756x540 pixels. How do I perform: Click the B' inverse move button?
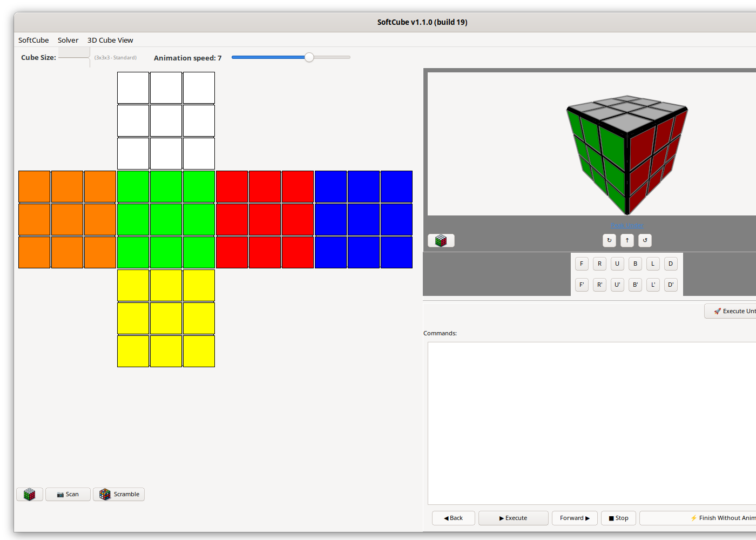click(635, 285)
